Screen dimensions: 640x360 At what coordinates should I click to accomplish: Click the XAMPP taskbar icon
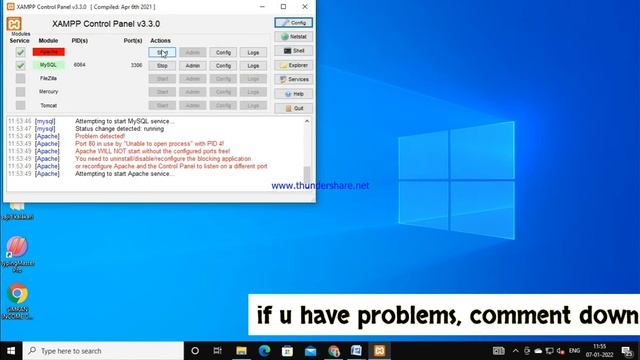tap(380, 351)
